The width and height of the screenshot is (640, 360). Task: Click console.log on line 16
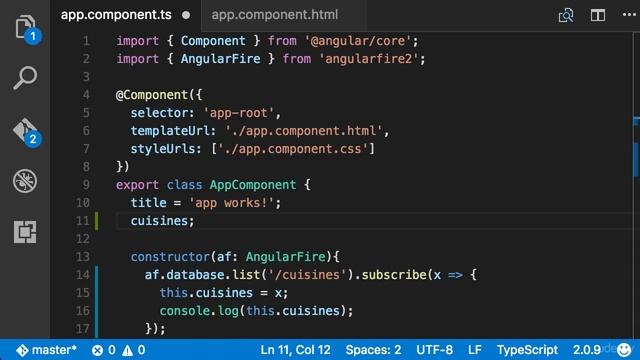click(x=199, y=311)
